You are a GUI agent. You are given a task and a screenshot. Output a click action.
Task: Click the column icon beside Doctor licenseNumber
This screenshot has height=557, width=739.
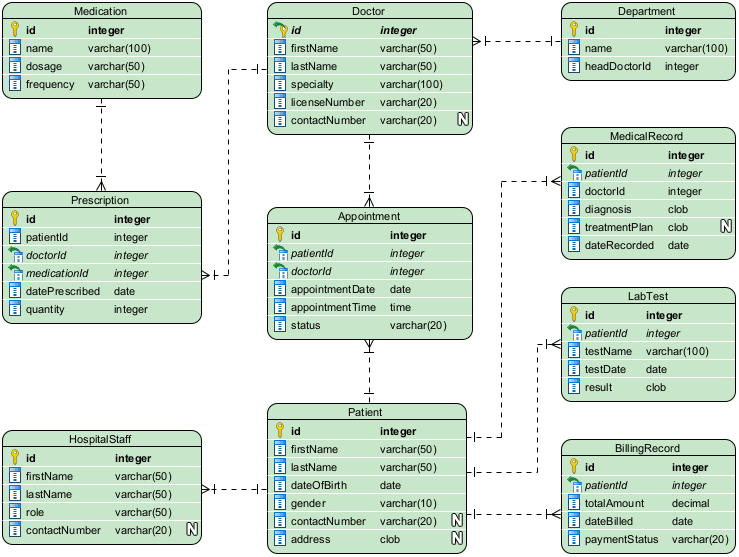pyautogui.click(x=281, y=102)
